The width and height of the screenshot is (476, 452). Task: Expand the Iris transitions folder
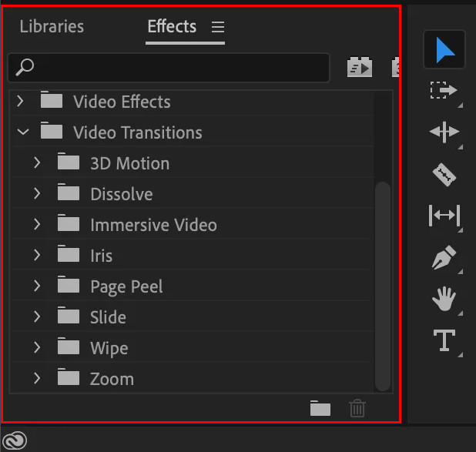[37, 255]
